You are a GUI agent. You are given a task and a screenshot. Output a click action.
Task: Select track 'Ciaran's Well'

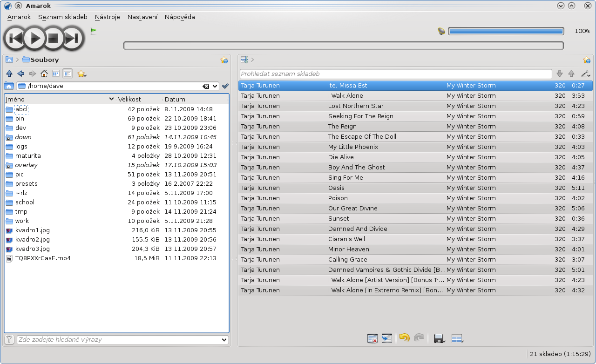[415, 239]
